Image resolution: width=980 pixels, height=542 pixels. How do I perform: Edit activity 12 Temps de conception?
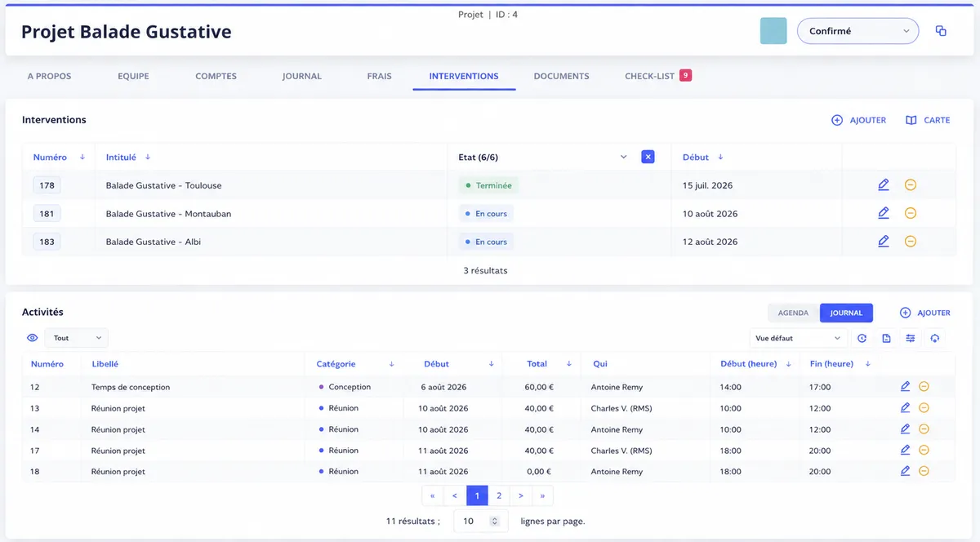click(905, 387)
